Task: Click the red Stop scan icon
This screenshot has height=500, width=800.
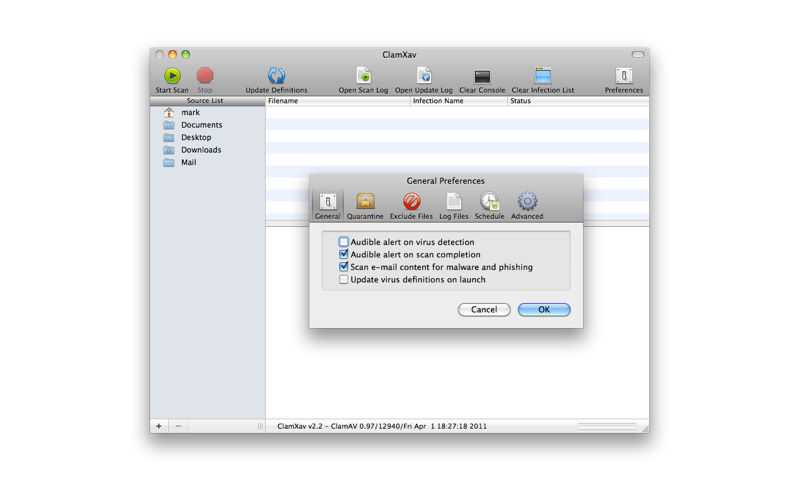Action: pos(205,76)
